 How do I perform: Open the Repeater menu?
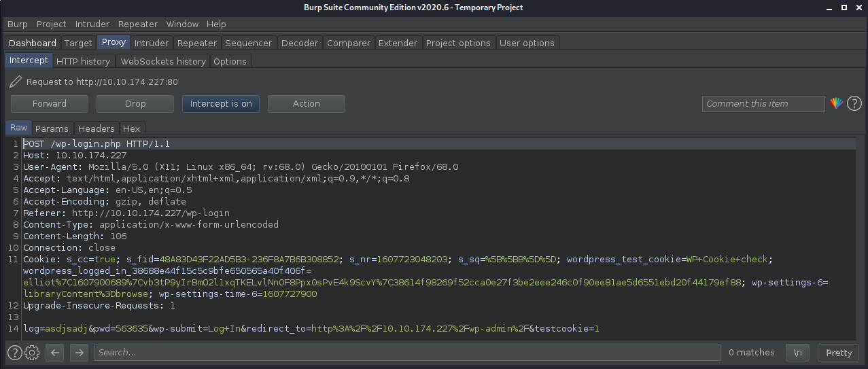point(137,24)
